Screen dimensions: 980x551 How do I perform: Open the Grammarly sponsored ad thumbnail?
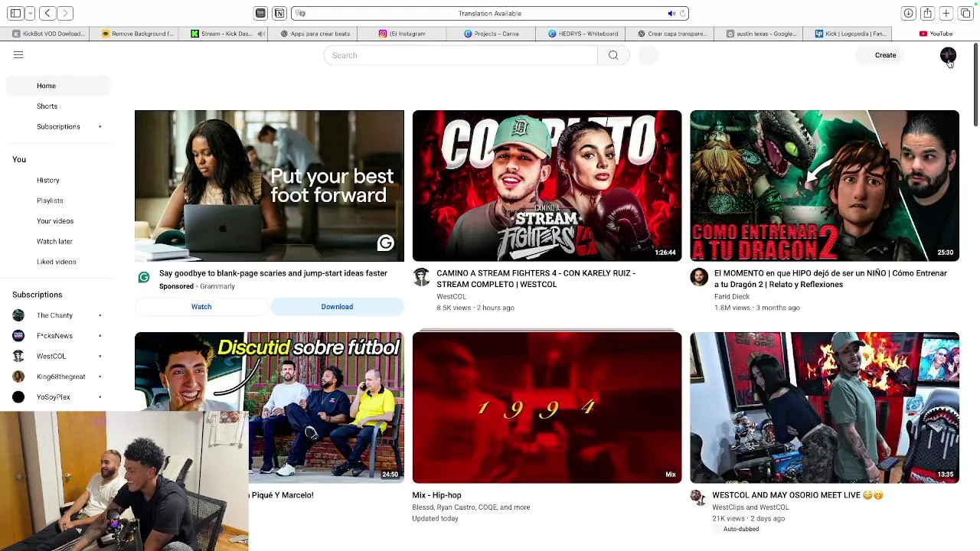point(269,186)
